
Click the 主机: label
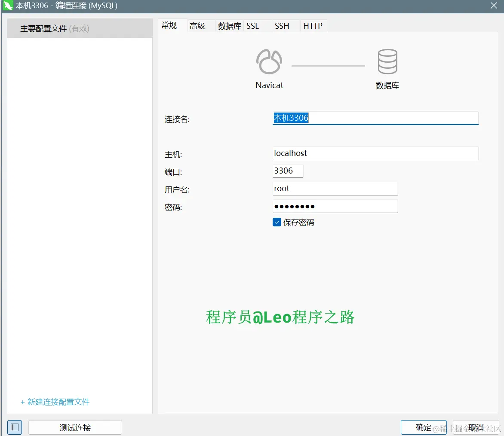tap(173, 155)
